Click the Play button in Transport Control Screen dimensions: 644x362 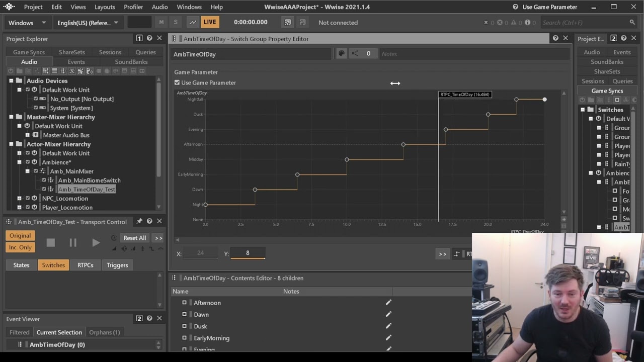coord(96,243)
